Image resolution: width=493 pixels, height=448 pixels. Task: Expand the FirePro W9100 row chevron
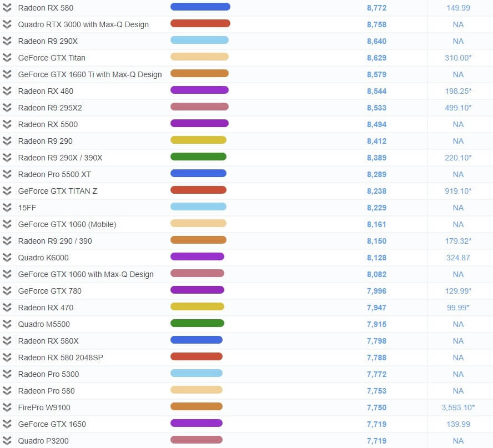click(x=7, y=407)
